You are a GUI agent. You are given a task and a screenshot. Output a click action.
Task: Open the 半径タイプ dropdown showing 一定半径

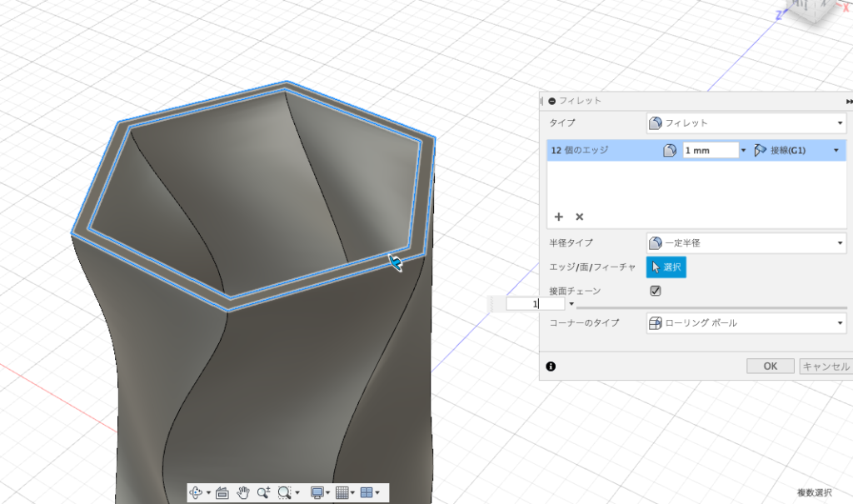point(746,242)
